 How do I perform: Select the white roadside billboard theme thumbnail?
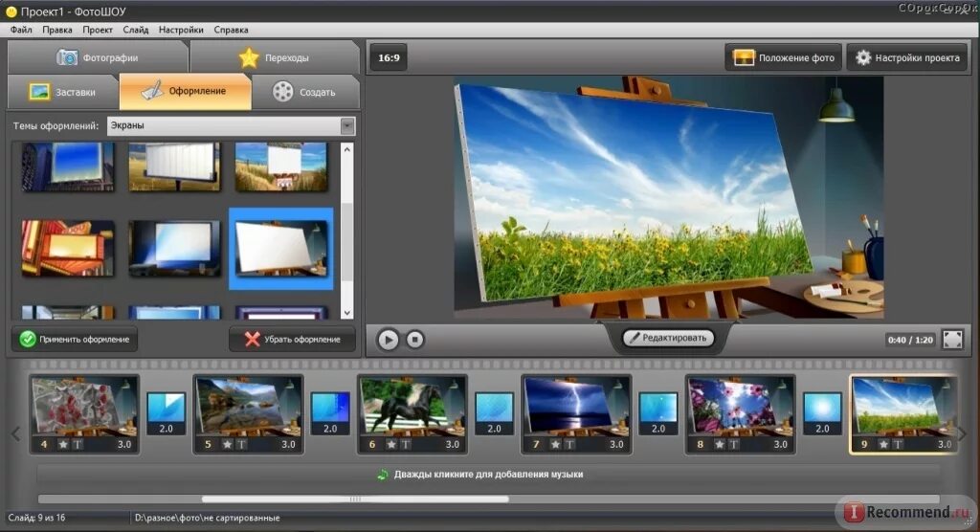174,166
